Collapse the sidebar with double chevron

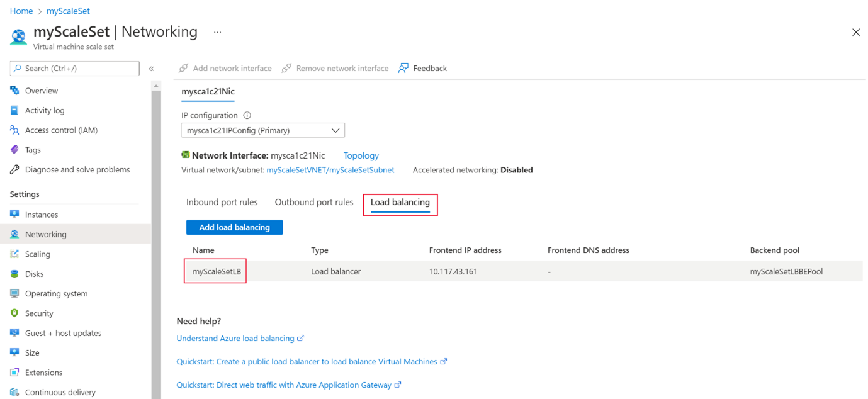[x=151, y=69]
